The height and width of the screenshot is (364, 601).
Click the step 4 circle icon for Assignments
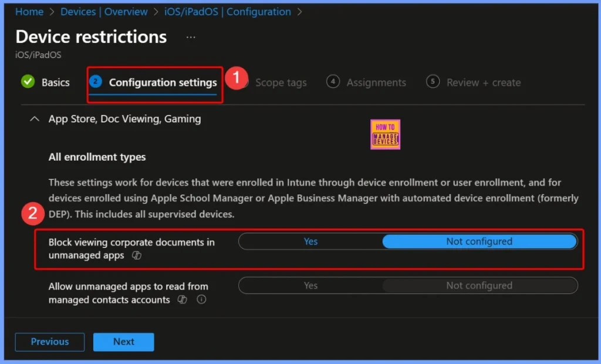(333, 82)
